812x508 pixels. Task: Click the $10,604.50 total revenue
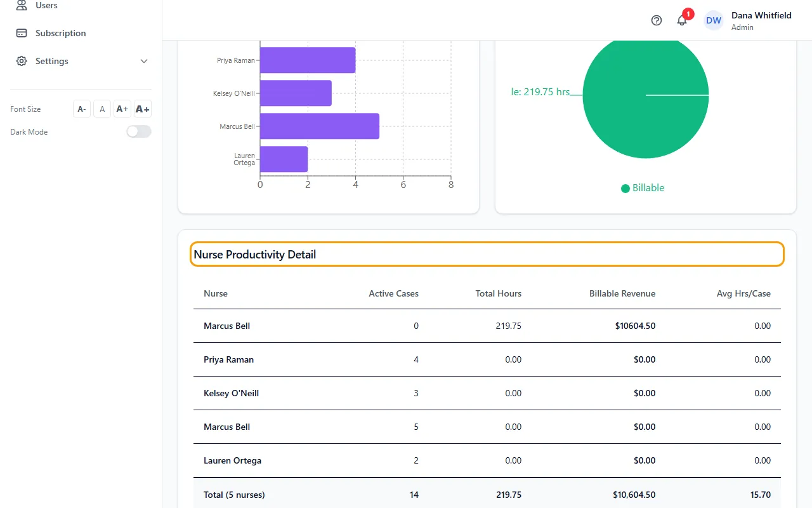(634, 495)
